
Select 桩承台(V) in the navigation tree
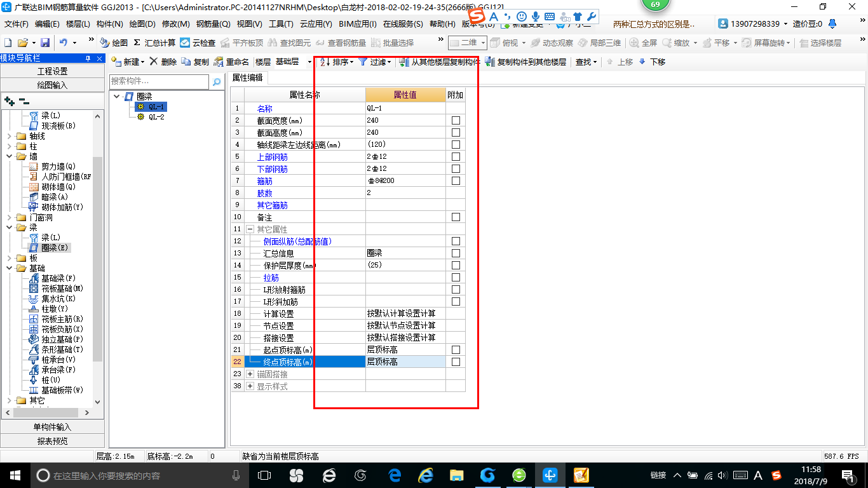point(53,360)
